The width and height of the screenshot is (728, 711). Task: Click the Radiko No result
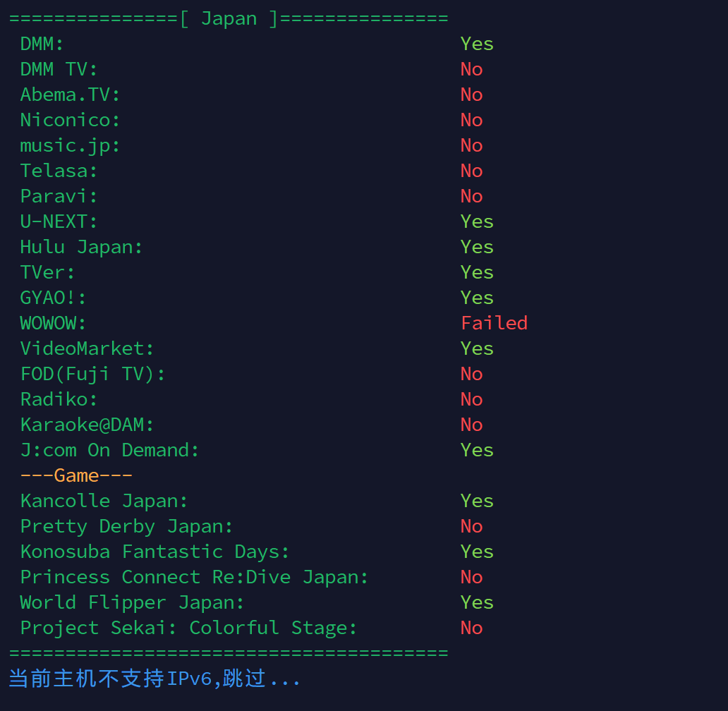point(471,400)
